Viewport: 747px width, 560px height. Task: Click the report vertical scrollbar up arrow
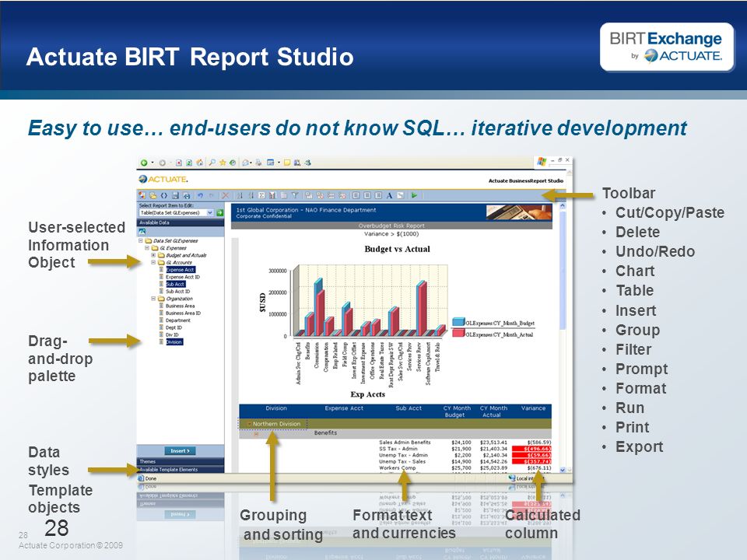(563, 206)
